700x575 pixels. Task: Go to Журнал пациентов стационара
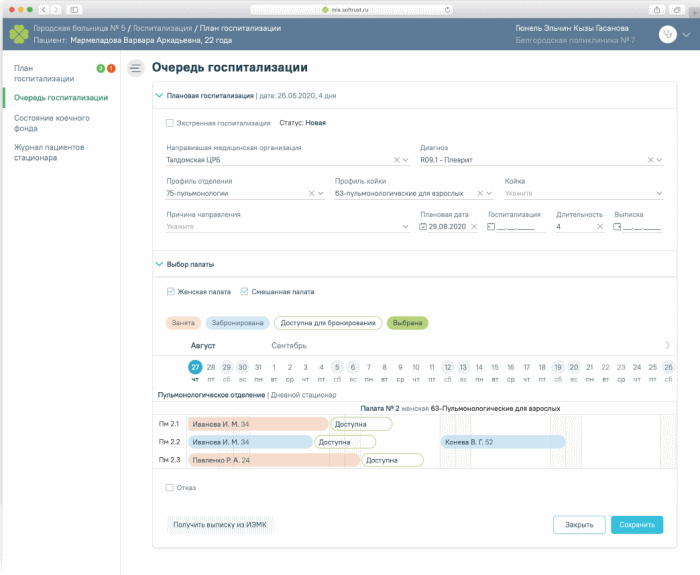tap(49, 152)
